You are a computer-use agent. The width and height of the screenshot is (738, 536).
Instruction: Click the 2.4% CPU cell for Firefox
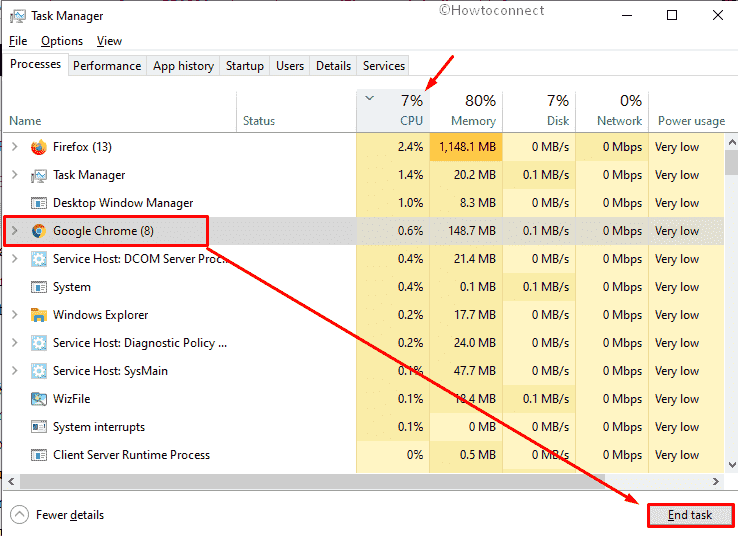click(393, 147)
